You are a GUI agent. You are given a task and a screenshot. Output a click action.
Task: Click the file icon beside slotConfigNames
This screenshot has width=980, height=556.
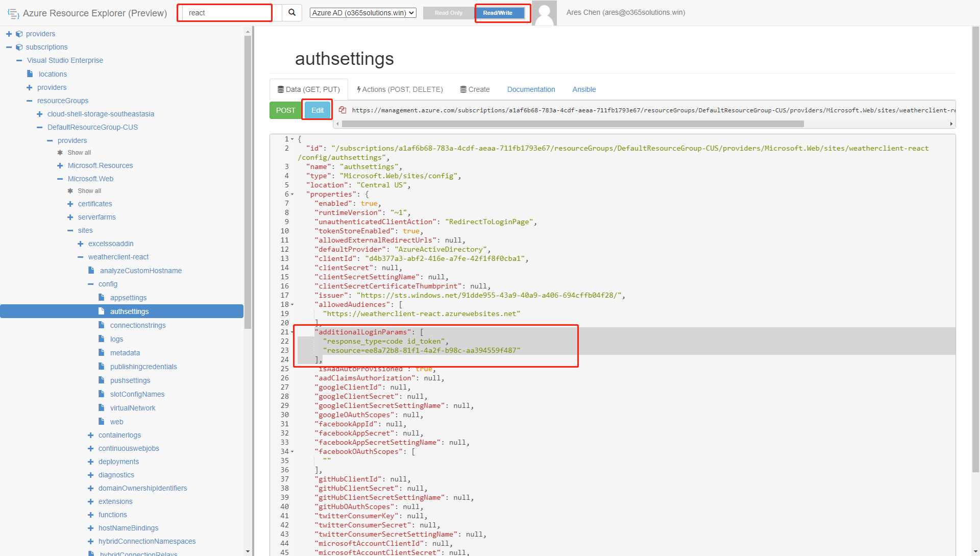coord(102,394)
